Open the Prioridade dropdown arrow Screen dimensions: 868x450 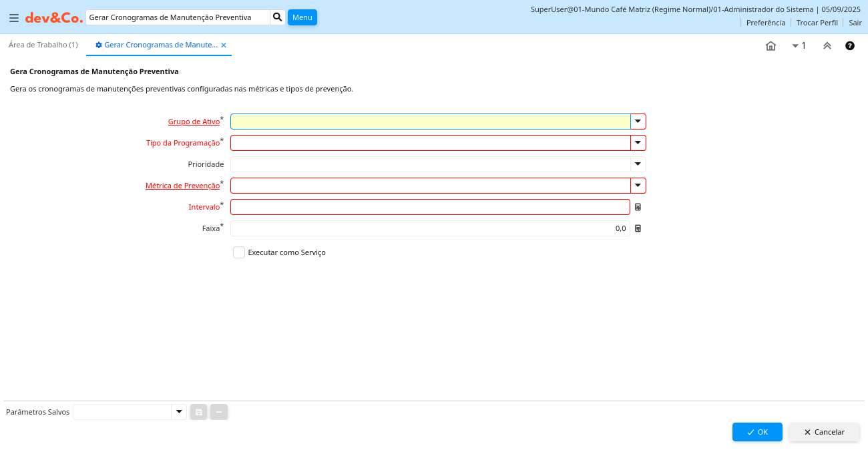638,164
